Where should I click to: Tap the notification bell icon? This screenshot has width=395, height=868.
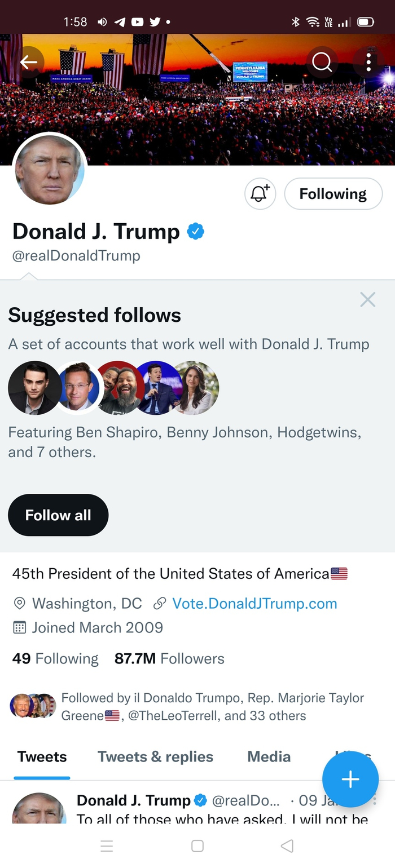click(260, 194)
